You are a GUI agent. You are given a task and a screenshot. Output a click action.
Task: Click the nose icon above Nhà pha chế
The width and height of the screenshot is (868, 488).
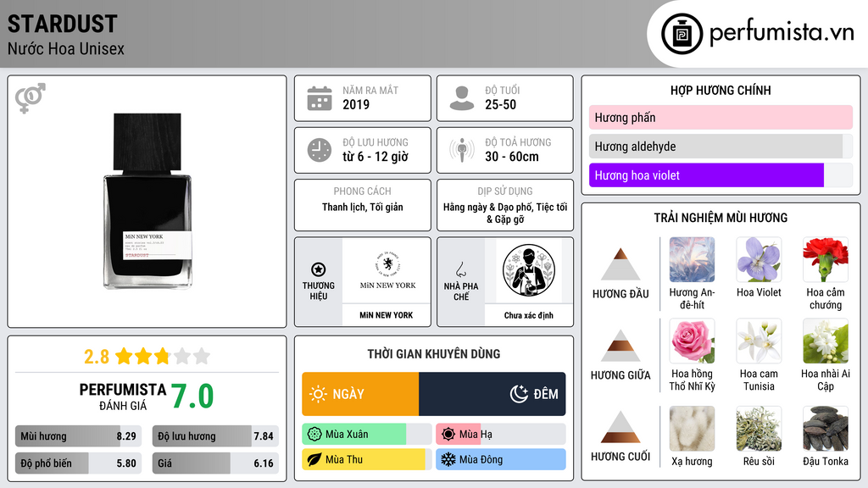[460, 269]
